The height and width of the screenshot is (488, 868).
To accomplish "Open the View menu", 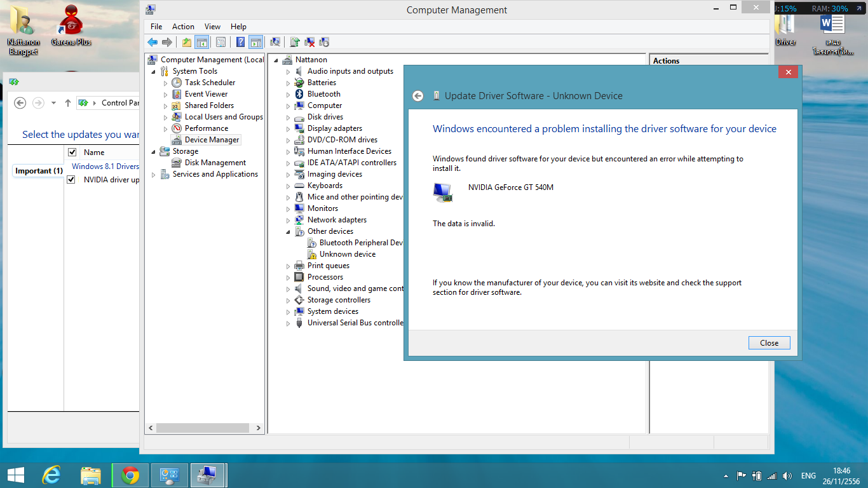I will click(x=212, y=27).
